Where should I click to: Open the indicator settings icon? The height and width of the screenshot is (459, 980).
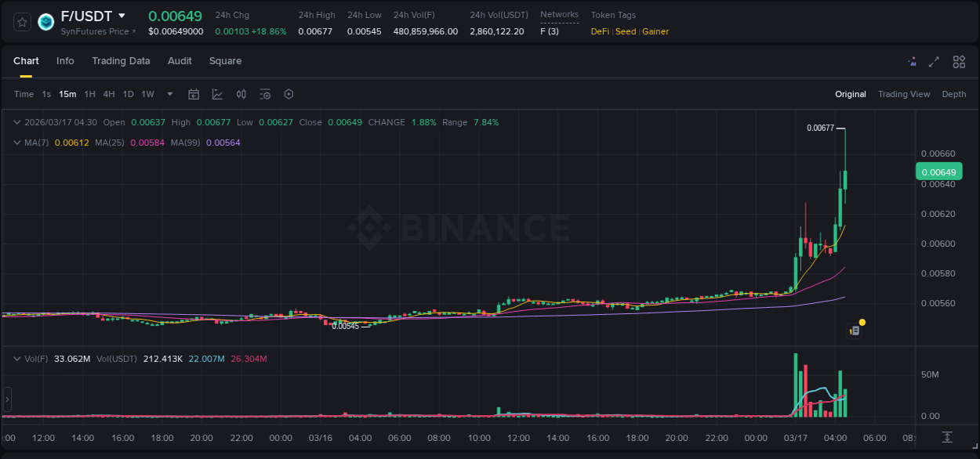[x=265, y=94]
